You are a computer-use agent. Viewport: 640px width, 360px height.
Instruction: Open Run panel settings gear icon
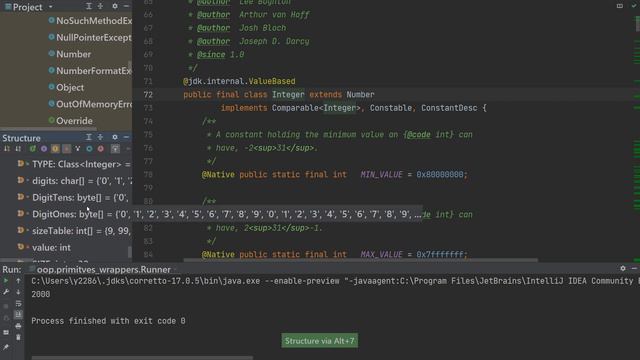(x=623, y=268)
